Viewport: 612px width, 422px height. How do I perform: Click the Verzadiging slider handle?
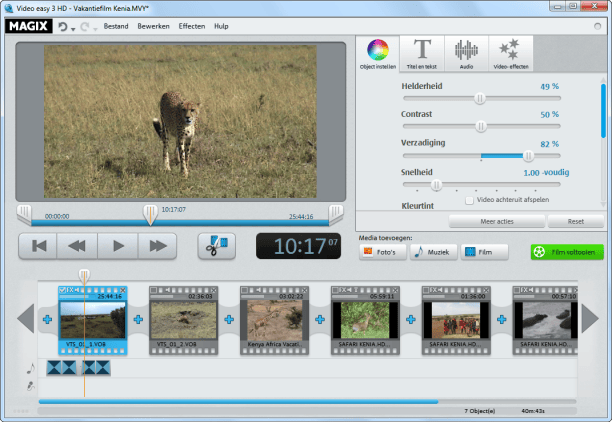click(528, 156)
